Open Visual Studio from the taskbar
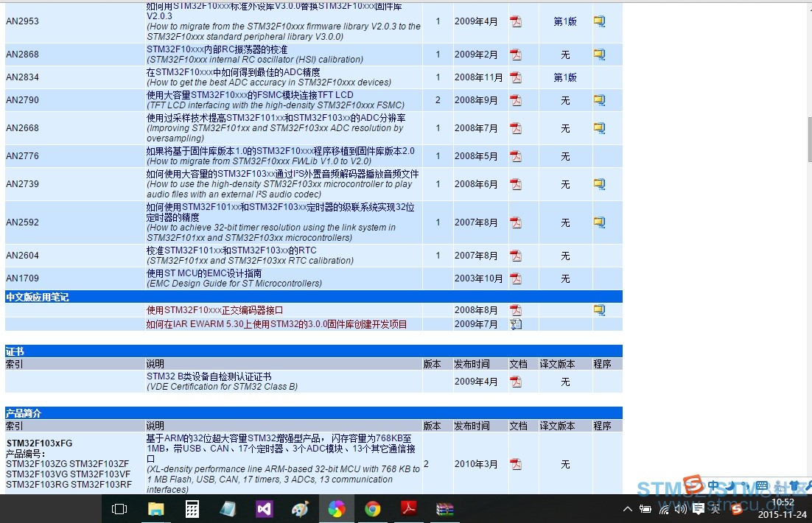812x523 pixels. [x=264, y=509]
